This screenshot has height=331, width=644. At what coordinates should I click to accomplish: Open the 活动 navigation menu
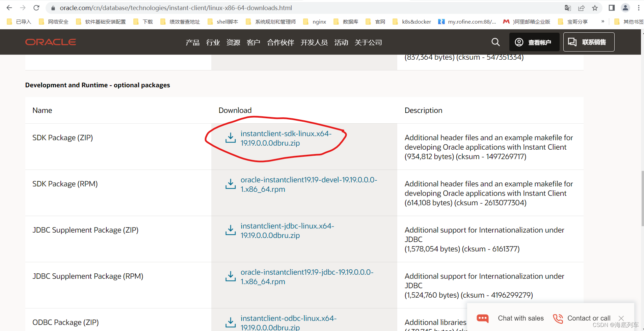tap(341, 42)
